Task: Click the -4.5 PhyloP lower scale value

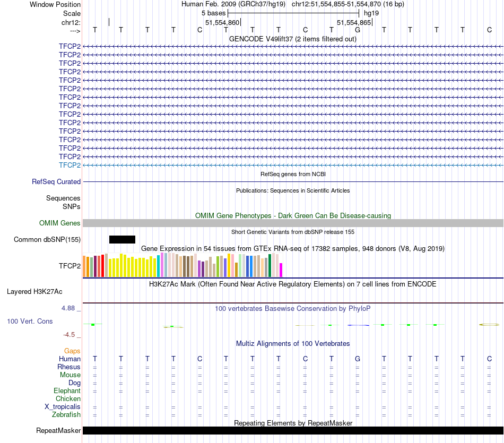Action: (69, 335)
